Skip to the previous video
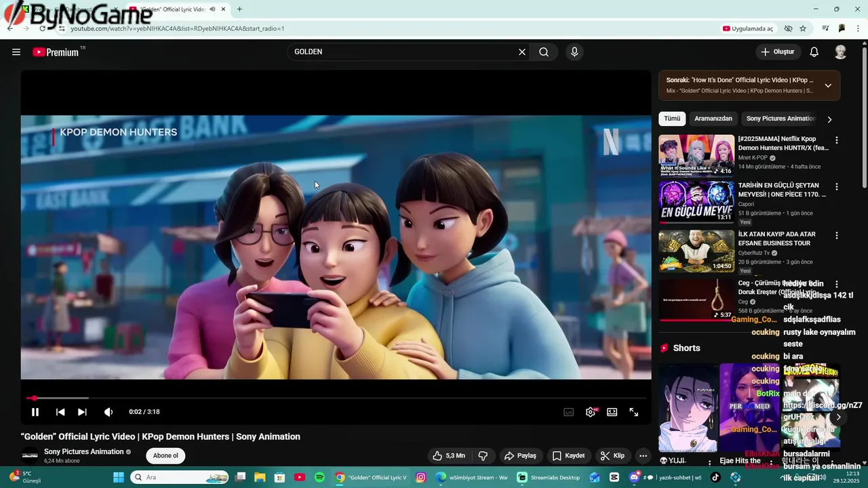 click(x=60, y=412)
